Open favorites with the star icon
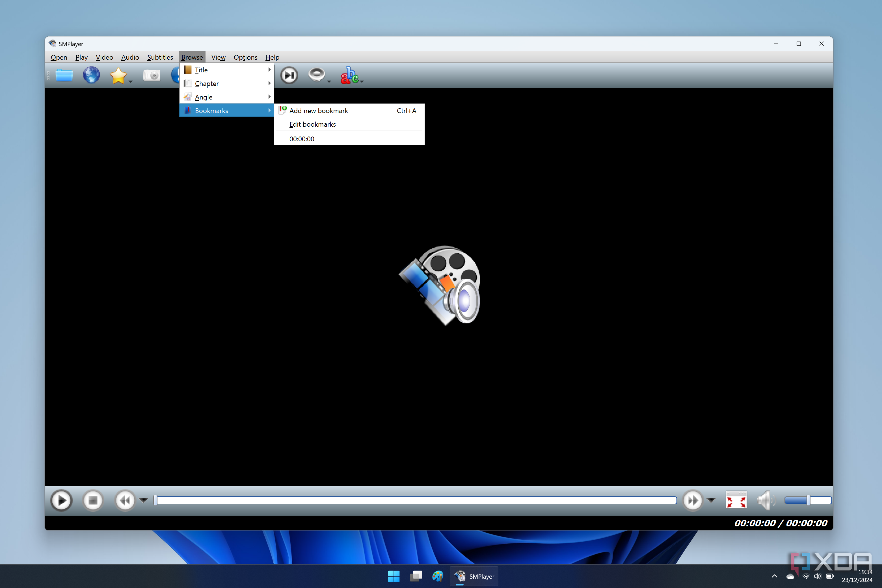This screenshot has height=588, width=882. pyautogui.click(x=118, y=75)
